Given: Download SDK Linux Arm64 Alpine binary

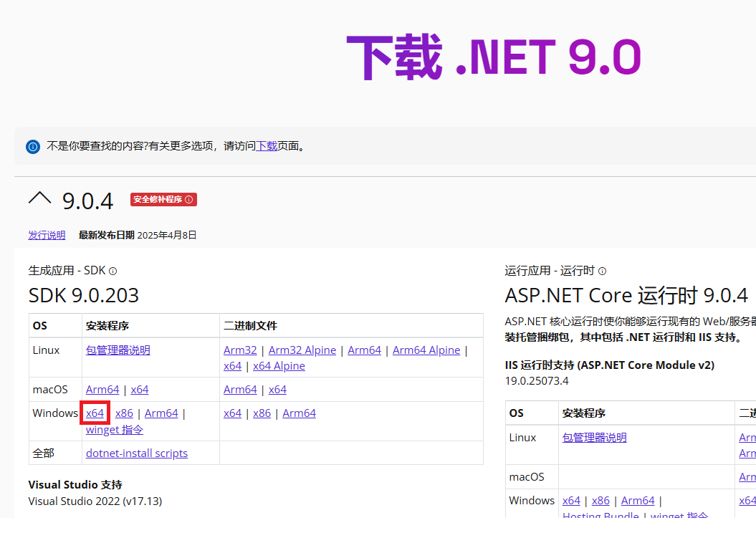Looking at the screenshot, I should click(426, 350).
